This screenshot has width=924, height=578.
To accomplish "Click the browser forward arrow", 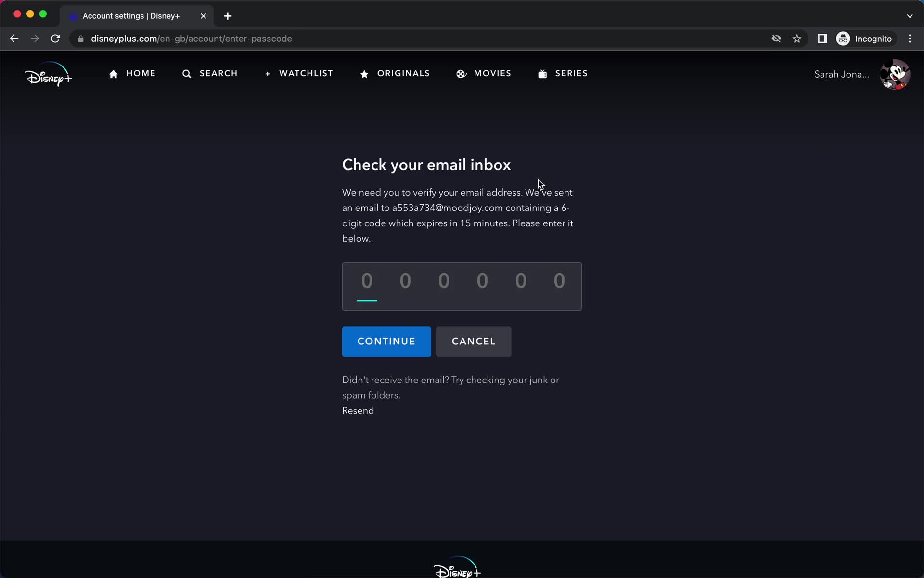I will [x=35, y=39].
